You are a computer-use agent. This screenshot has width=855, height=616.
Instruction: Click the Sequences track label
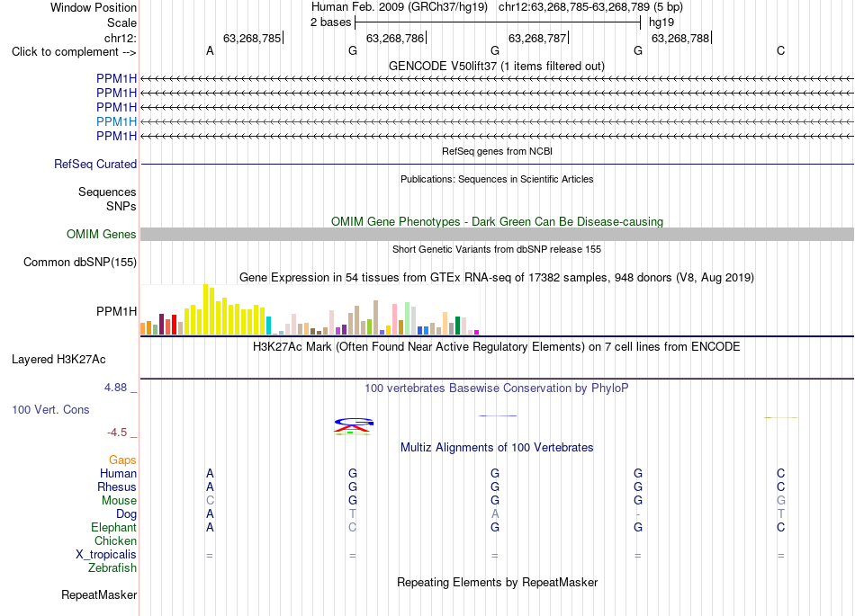(x=107, y=192)
